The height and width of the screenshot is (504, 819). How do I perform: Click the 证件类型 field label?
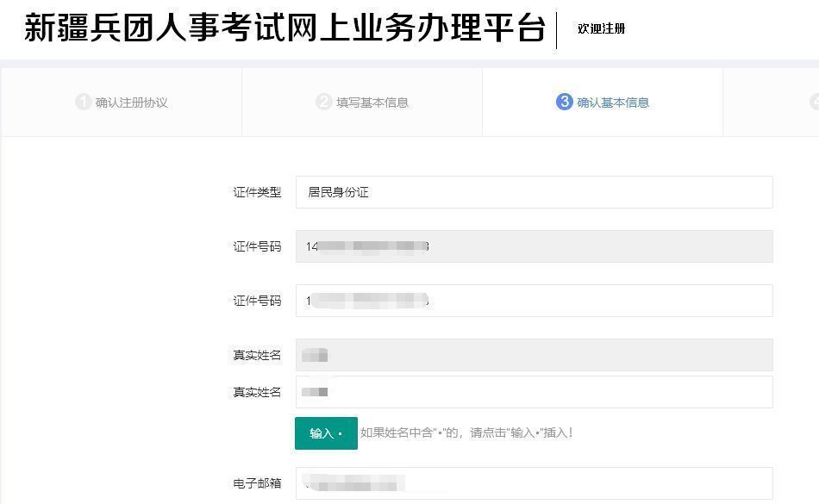pyautogui.click(x=257, y=192)
